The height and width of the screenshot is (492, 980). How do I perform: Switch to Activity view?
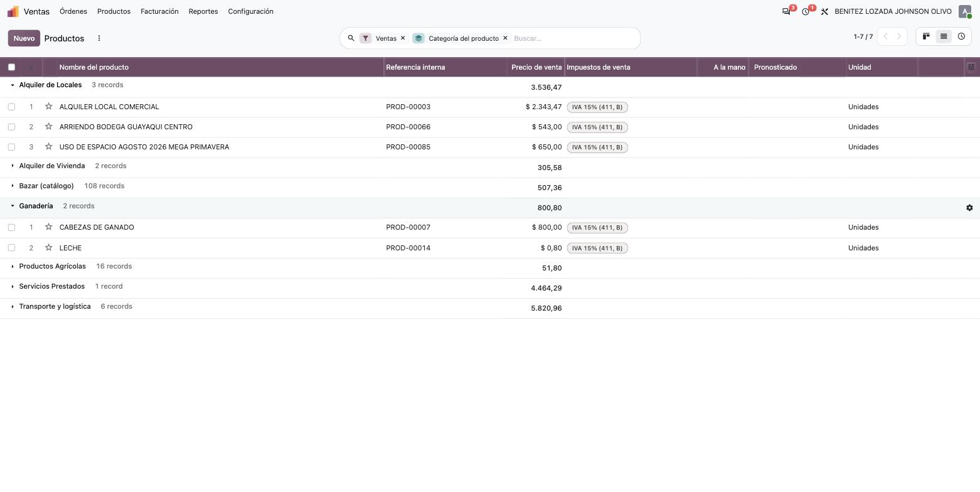[961, 36]
